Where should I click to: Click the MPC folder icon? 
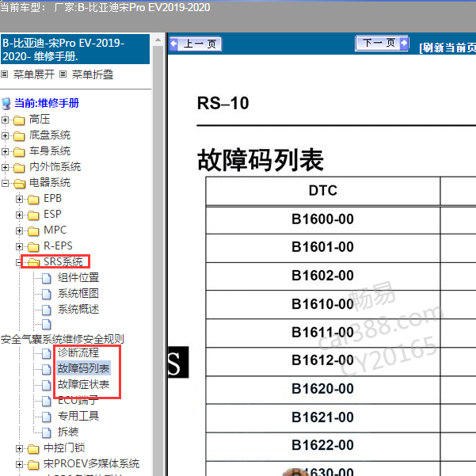[33, 231]
